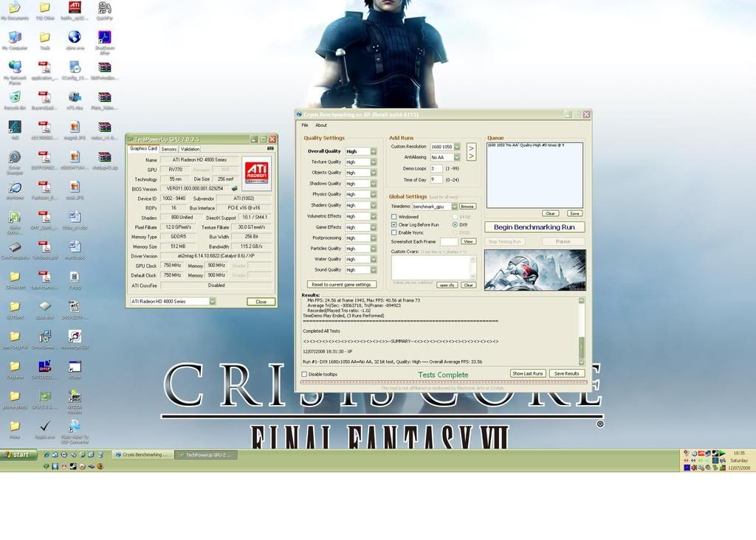Toggle Clear Log Before Run checkbox
This screenshot has width=756, height=540.
(394, 225)
